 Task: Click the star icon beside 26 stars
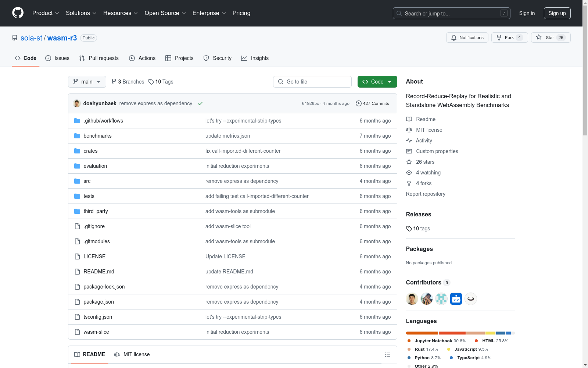[x=409, y=162]
